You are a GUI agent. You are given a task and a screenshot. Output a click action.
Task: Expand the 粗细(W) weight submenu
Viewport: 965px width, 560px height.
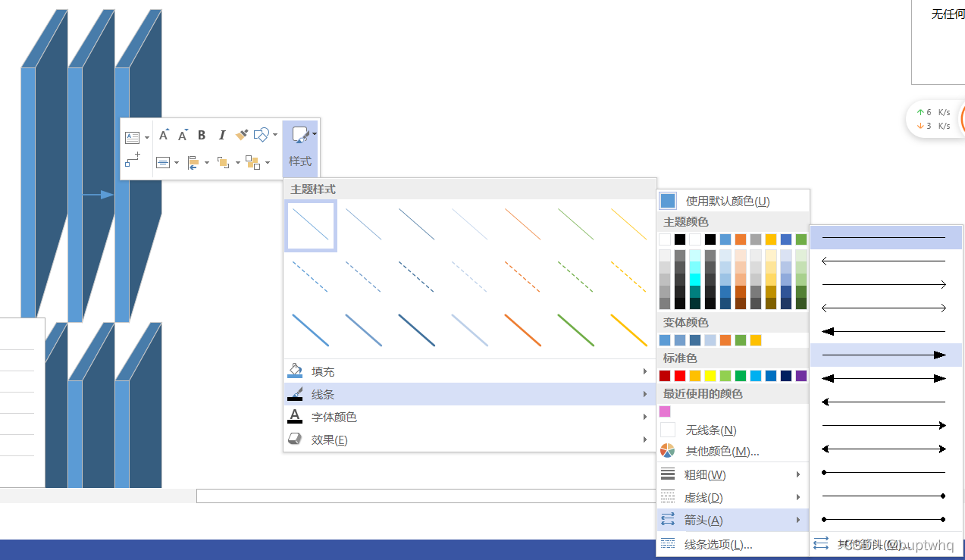(733, 474)
